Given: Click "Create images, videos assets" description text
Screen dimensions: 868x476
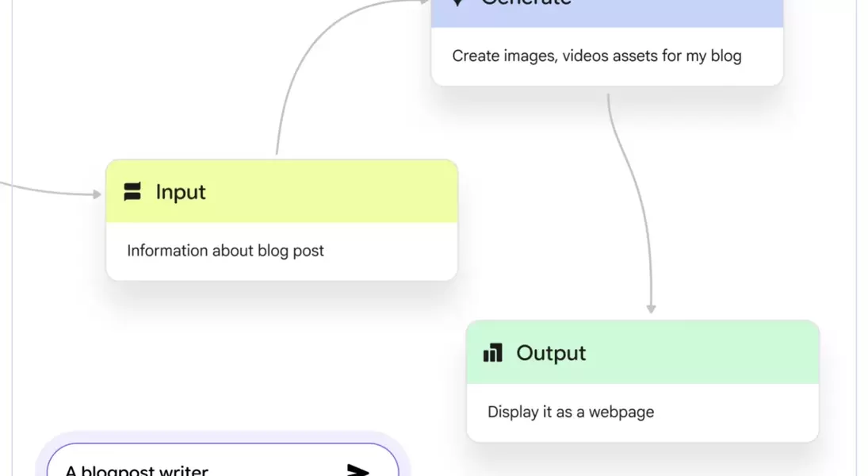Looking at the screenshot, I should [597, 56].
